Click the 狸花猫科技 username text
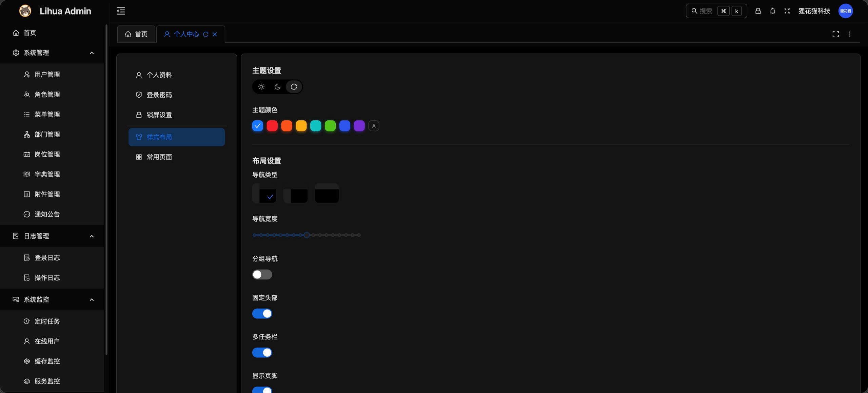Viewport: 868px width, 393px height. click(x=814, y=11)
